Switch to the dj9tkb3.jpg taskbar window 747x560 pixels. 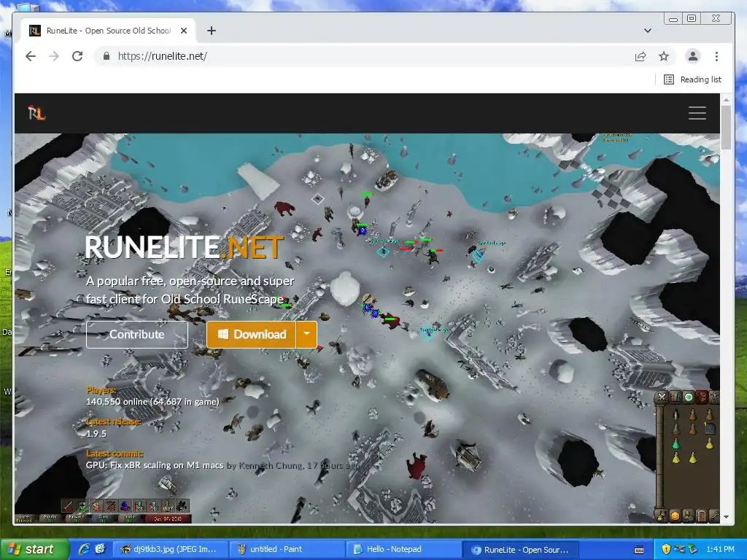[170, 549]
